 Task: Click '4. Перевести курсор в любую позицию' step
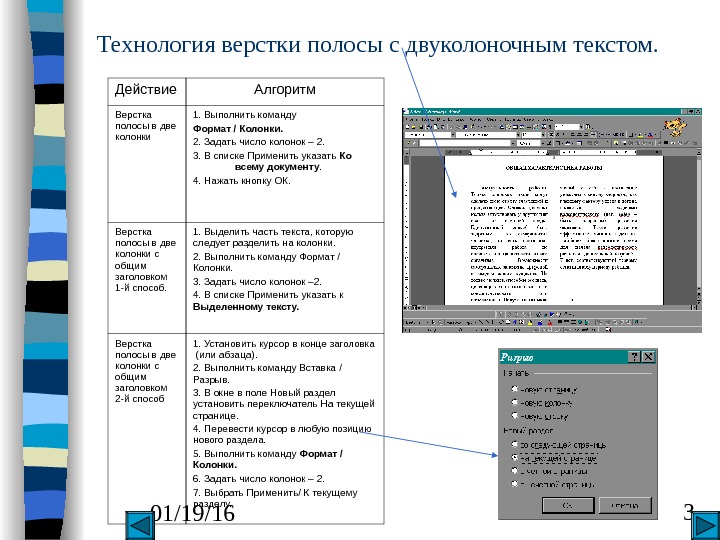click(282, 434)
